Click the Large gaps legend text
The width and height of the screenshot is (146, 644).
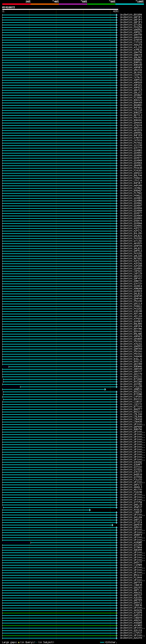pyautogui.click(x=28, y=642)
